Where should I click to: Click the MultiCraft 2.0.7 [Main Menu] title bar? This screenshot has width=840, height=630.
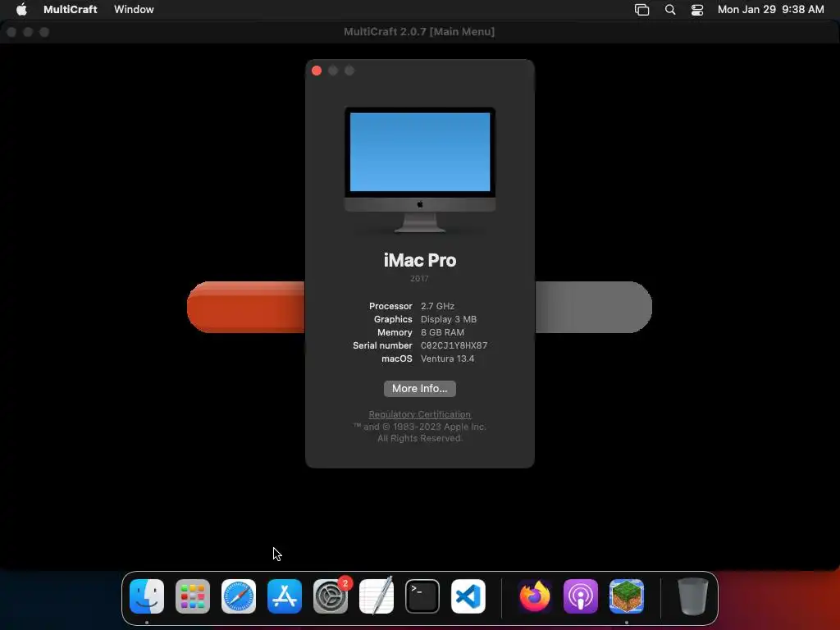(x=419, y=32)
